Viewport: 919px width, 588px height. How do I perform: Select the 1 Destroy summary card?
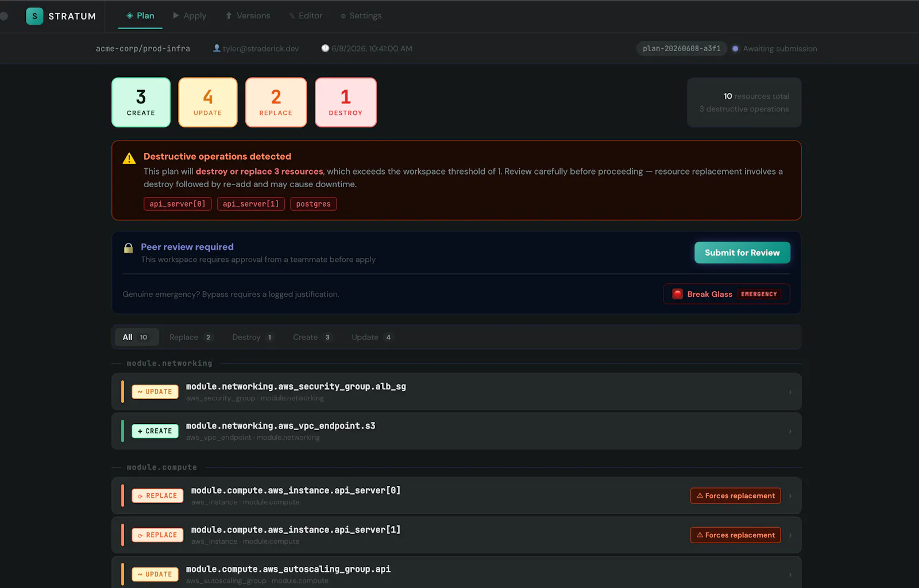tap(345, 102)
